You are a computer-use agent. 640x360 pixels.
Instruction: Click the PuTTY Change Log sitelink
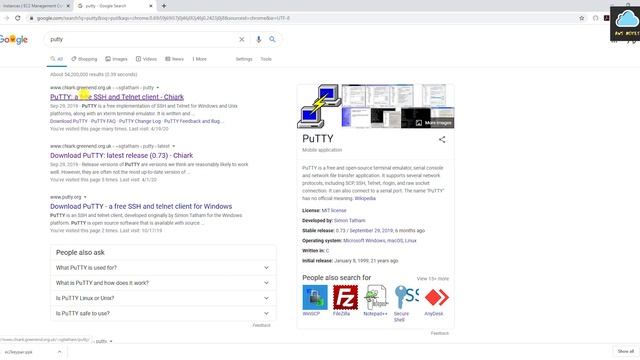click(x=140, y=121)
